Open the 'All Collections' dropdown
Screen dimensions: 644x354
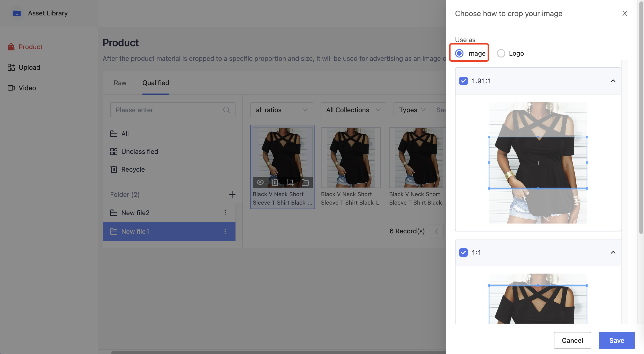(x=353, y=110)
